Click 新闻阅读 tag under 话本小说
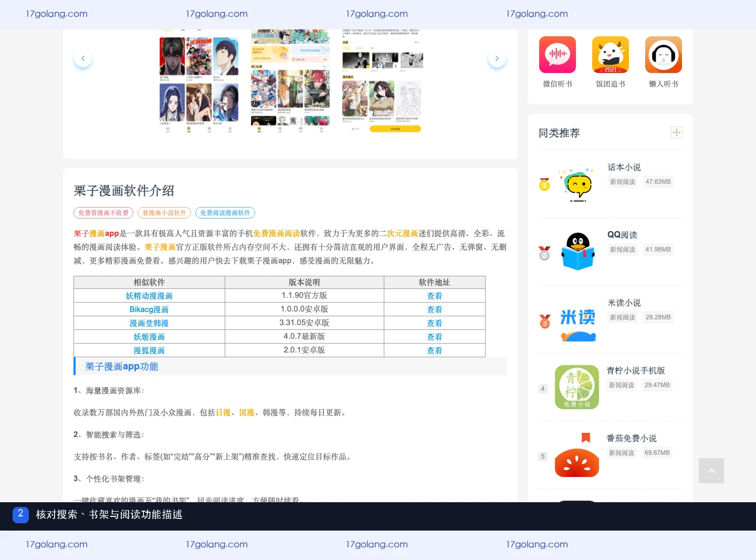Viewport: 756px width, 560px height. coord(623,182)
